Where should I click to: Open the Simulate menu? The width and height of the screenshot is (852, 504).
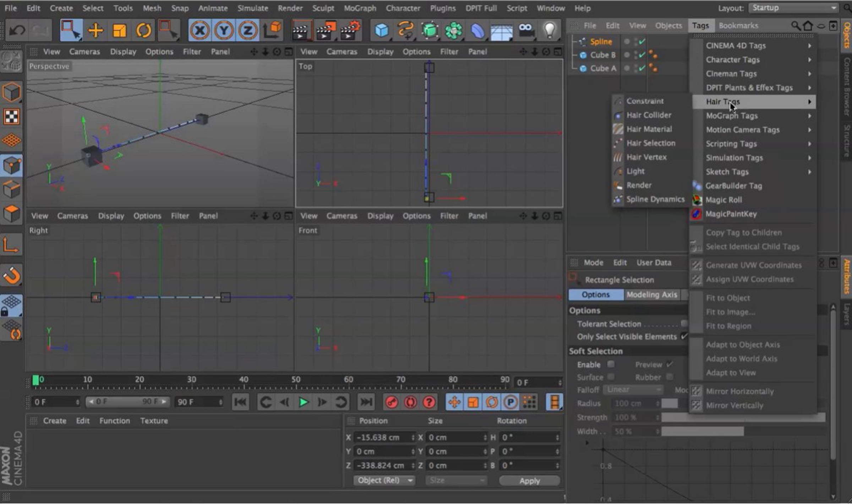click(252, 8)
